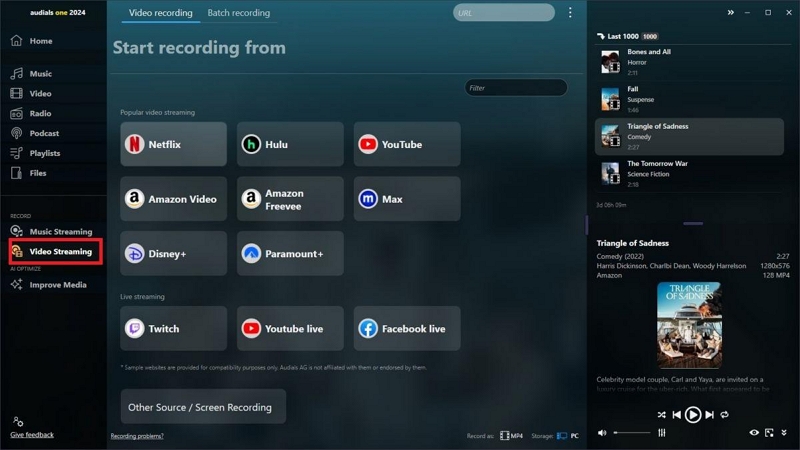The width and height of the screenshot is (800, 450).
Task: Choose the Disney+ tile
Action: coord(173,254)
